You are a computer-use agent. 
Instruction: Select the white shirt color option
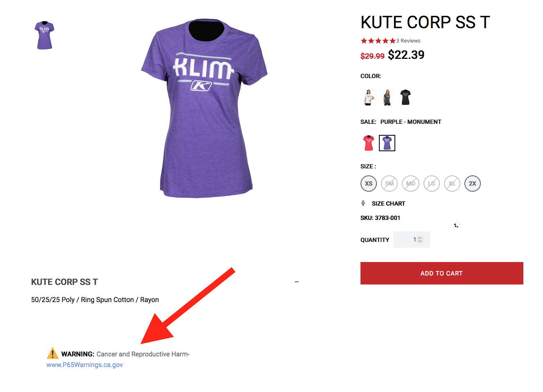click(x=368, y=97)
